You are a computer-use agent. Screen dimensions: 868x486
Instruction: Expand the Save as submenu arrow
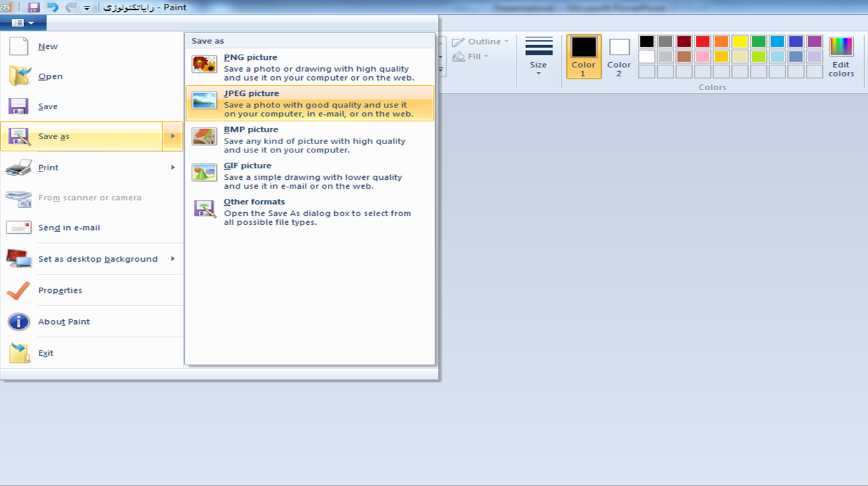tap(172, 136)
